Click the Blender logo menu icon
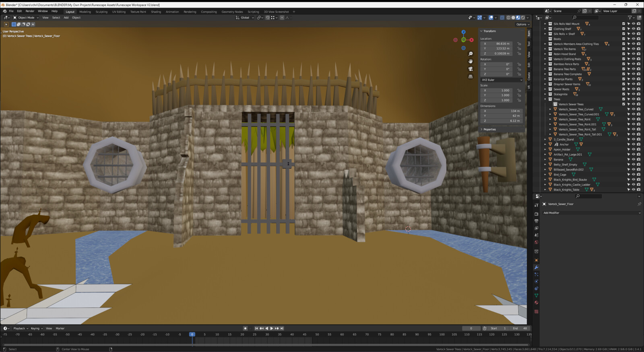The image size is (644, 352). (5, 11)
